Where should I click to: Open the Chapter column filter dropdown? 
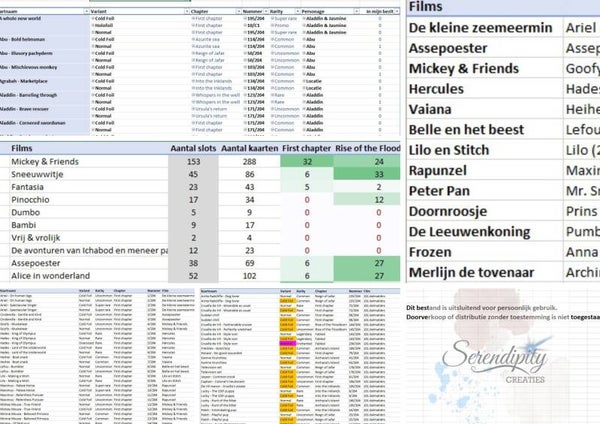[239, 11]
